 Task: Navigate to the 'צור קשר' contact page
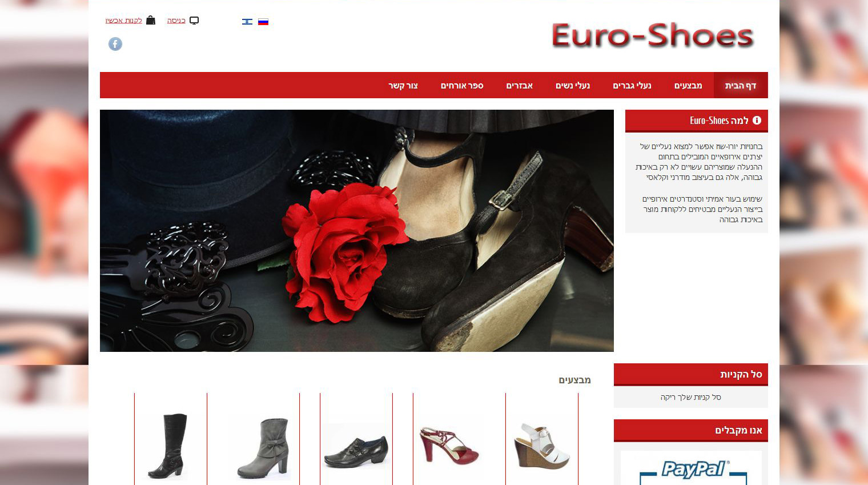coord(403,85)
